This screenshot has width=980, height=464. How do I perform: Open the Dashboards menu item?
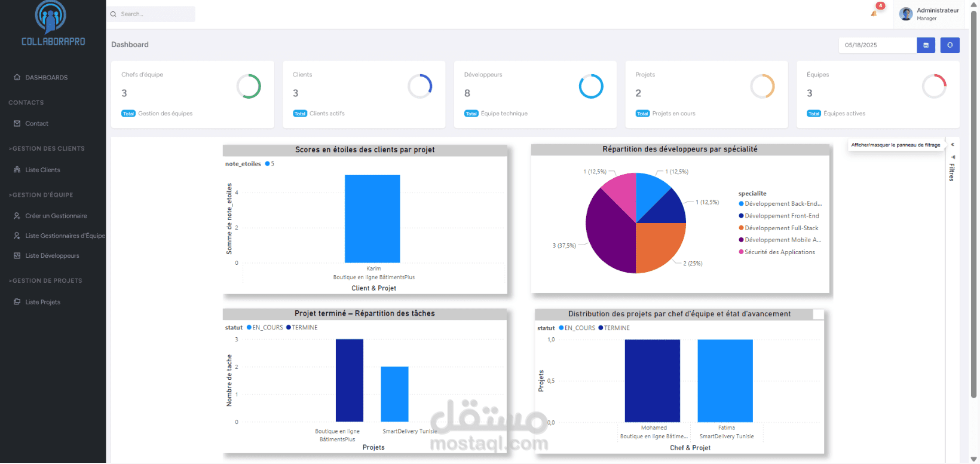pos(46,77)
